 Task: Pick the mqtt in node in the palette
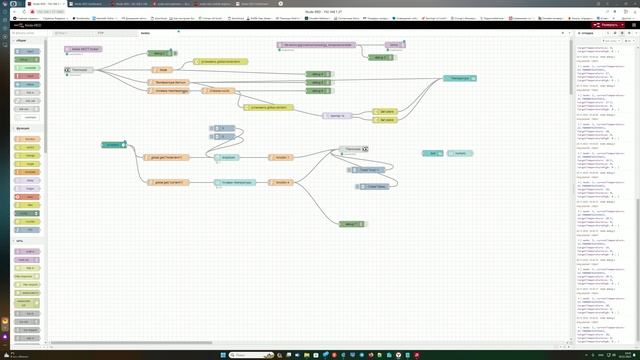(x=27, y=251)
